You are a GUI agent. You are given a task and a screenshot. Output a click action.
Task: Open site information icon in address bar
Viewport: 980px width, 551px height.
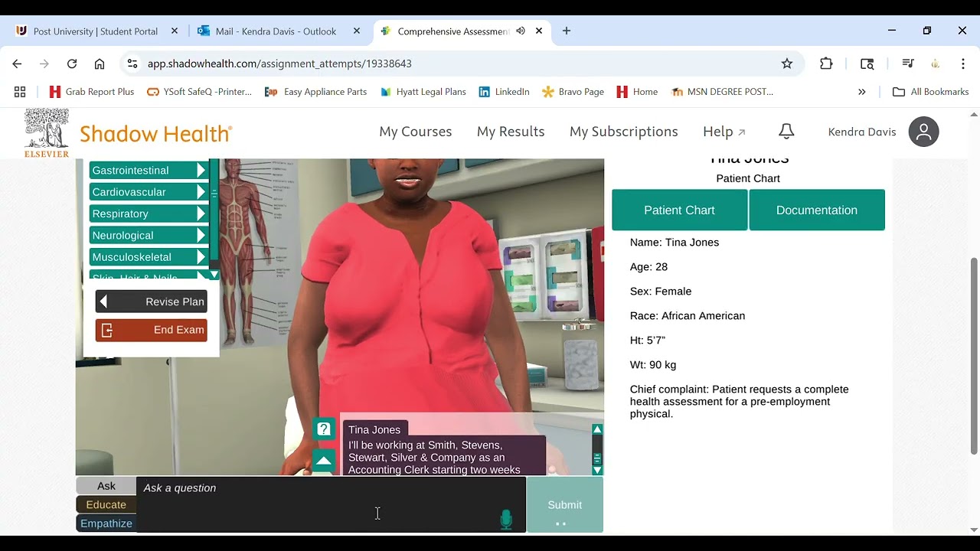(132, 64)
